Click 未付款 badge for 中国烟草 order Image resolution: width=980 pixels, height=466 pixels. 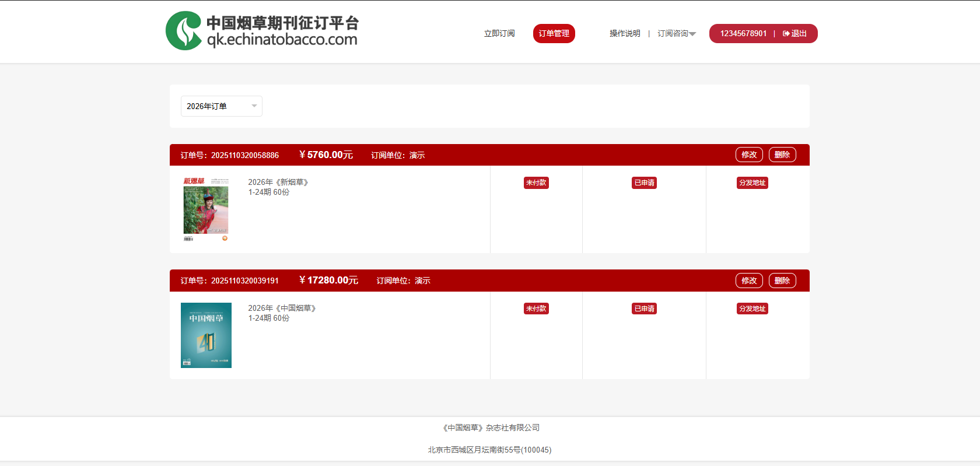536,309
